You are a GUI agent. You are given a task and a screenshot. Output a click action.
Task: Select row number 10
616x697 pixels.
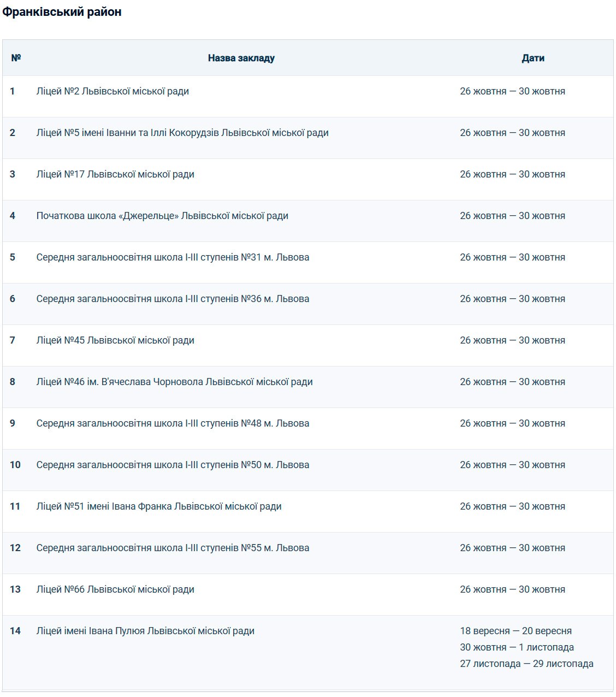[x=15, y=465]
